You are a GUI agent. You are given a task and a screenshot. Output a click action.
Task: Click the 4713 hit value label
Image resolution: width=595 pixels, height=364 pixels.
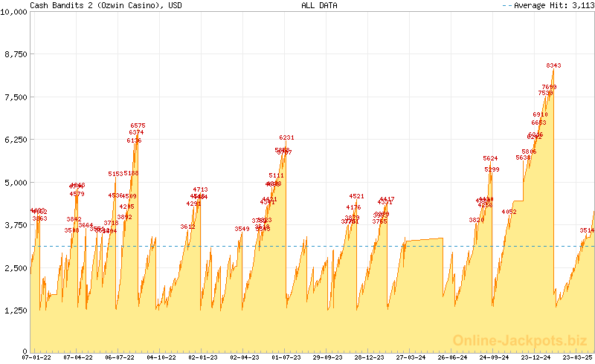200,189
